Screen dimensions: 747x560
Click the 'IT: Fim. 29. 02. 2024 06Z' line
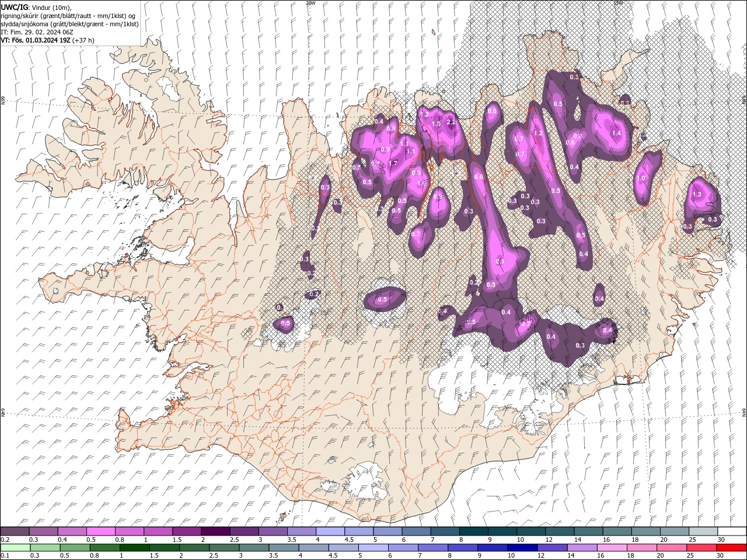click(37, 32)
